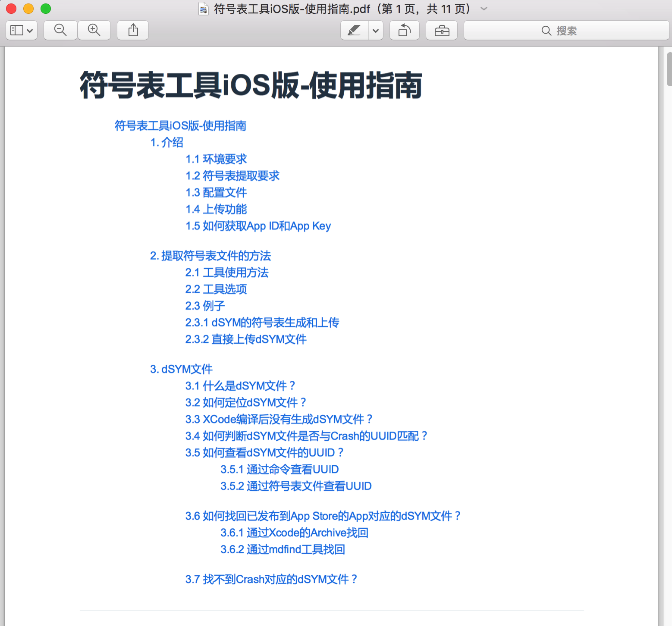Open link 3.1 什么是dSYM文件？
The width and height of the screenshot is (672, 627).
241,386
